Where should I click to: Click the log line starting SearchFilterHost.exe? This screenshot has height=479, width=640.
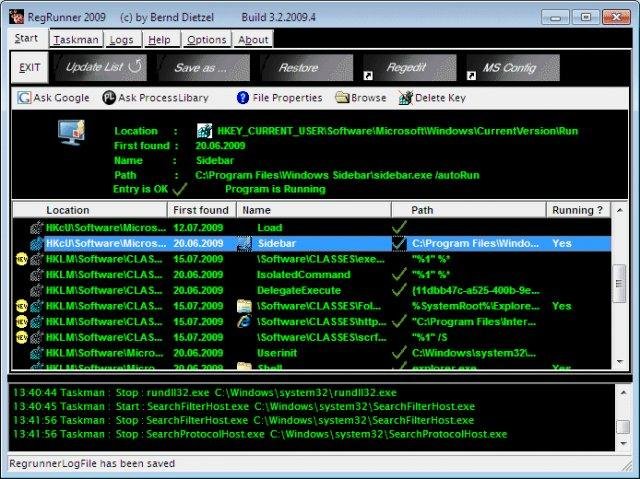[244, 407]
